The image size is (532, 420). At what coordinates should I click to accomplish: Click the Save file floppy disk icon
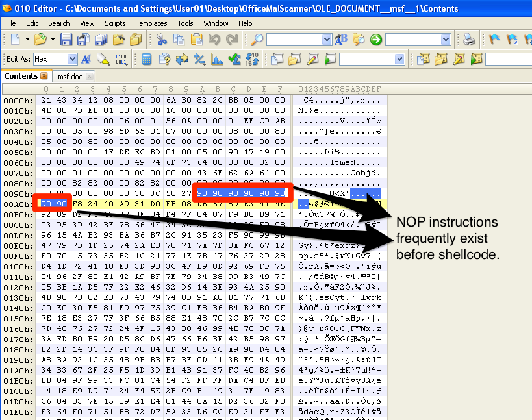(x=66, y=40)
